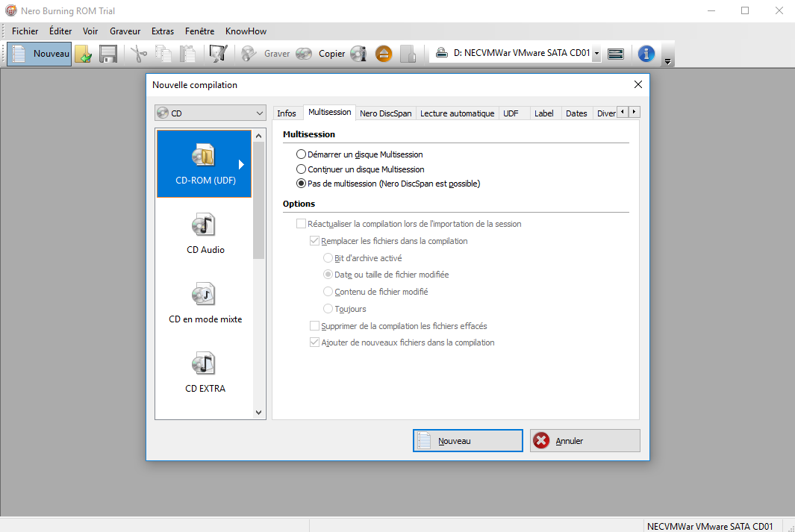Switch to the Infos tab

[x=287, y=113]
